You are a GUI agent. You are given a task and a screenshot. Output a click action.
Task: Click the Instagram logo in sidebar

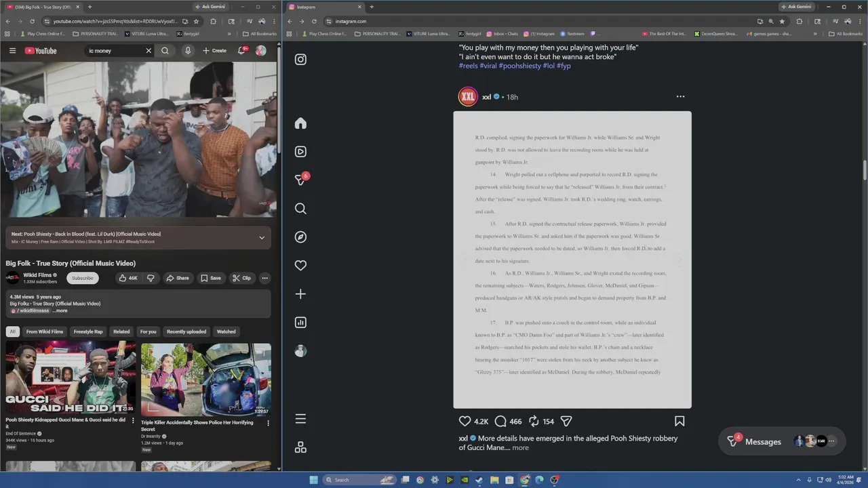(300, 60)
